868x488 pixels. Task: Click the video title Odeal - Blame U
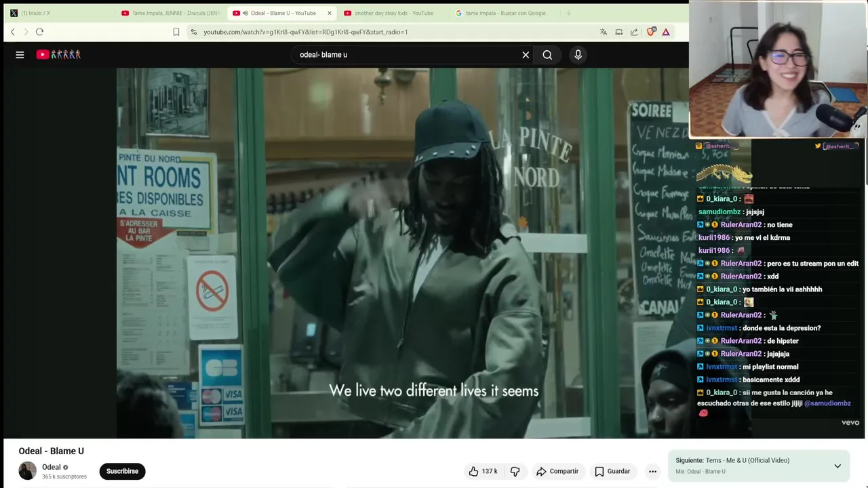(x=52, y=451)
